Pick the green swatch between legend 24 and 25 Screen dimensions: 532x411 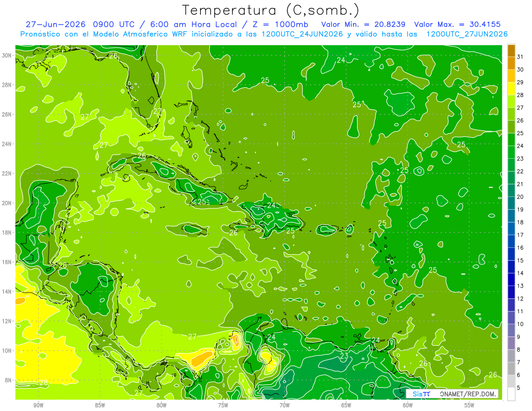tap(511, 140)
